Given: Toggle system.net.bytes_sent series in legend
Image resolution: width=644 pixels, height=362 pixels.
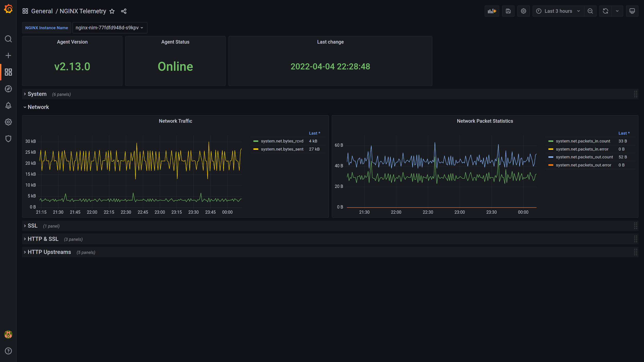Looking at the screenshot, I should [282, 149].
